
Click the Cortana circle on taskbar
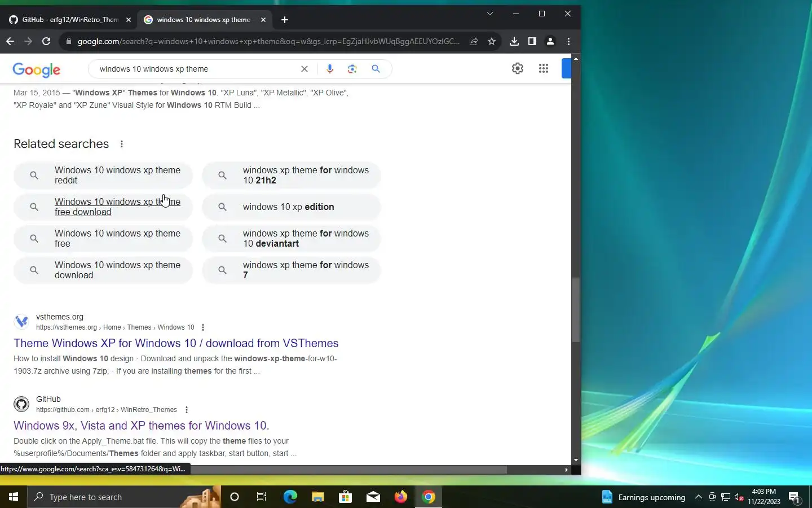point(235,497)
